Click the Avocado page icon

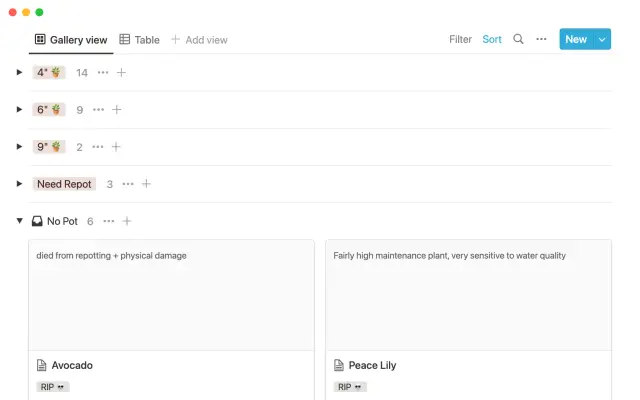42,365
